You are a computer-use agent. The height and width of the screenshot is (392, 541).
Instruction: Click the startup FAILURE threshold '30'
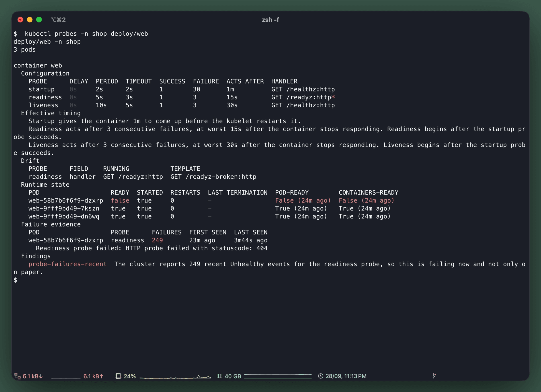click(x=196, y=89)
